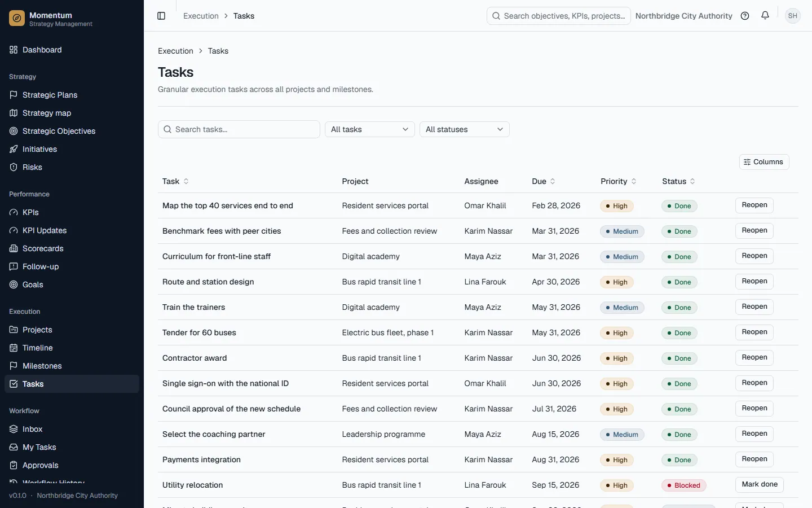Click the Initiatives rocket icon
Image resolution: width=812 pixels, height=508 pixels.
coord(14,149)
